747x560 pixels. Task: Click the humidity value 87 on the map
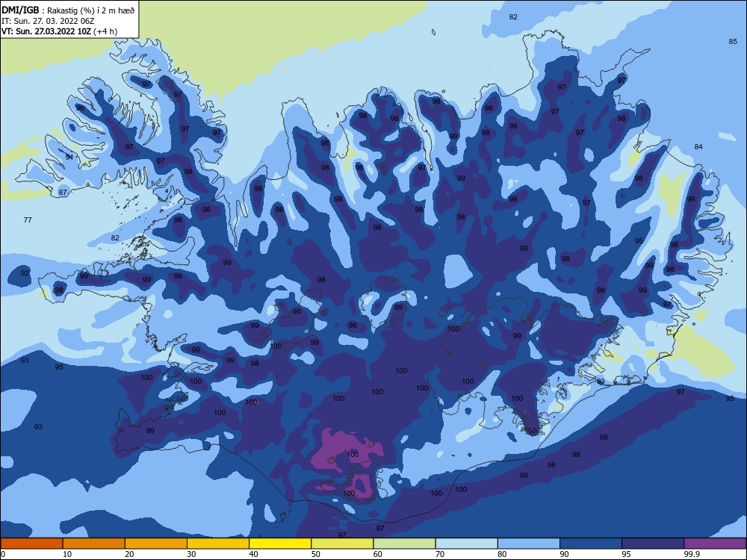coord(63,193)
